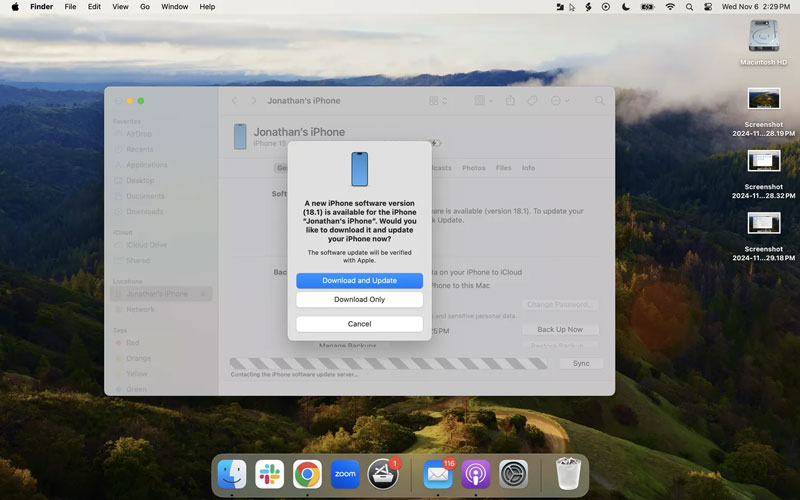
Task: Open the icon view switcher dropdown
Action: [438, 101]
